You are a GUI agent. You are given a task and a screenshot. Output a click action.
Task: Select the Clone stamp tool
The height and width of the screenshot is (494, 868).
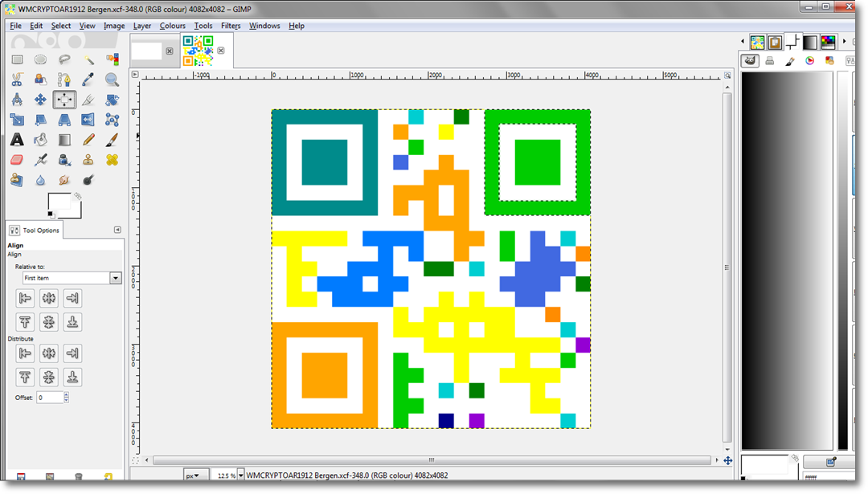[x=88, y=160]
